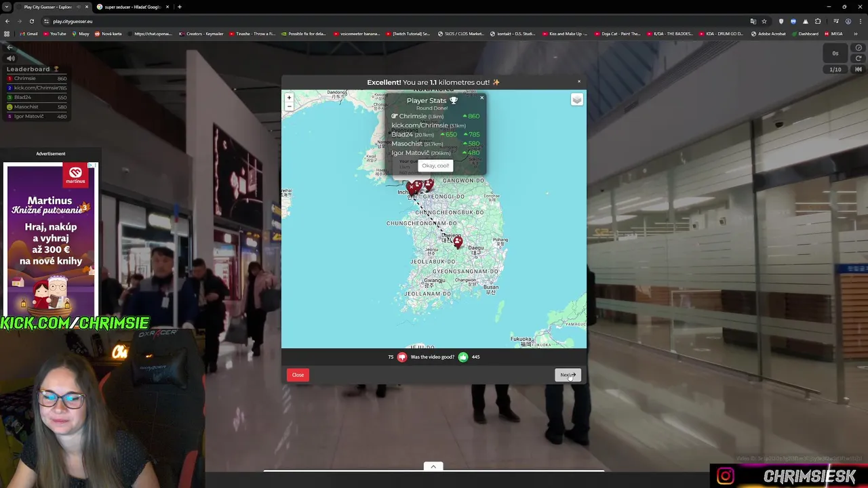Close the super seducer tab
This screenshot has height=488, width=868.
point(167,7)
